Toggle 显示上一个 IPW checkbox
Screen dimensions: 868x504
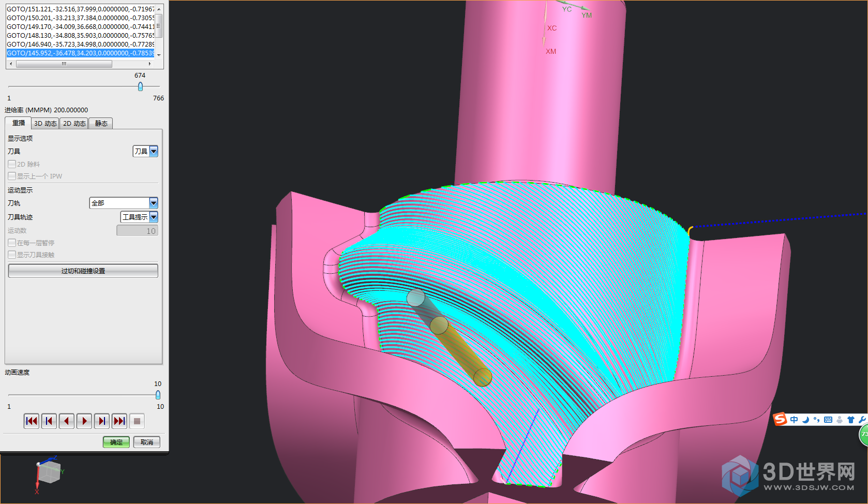point(12,176)
